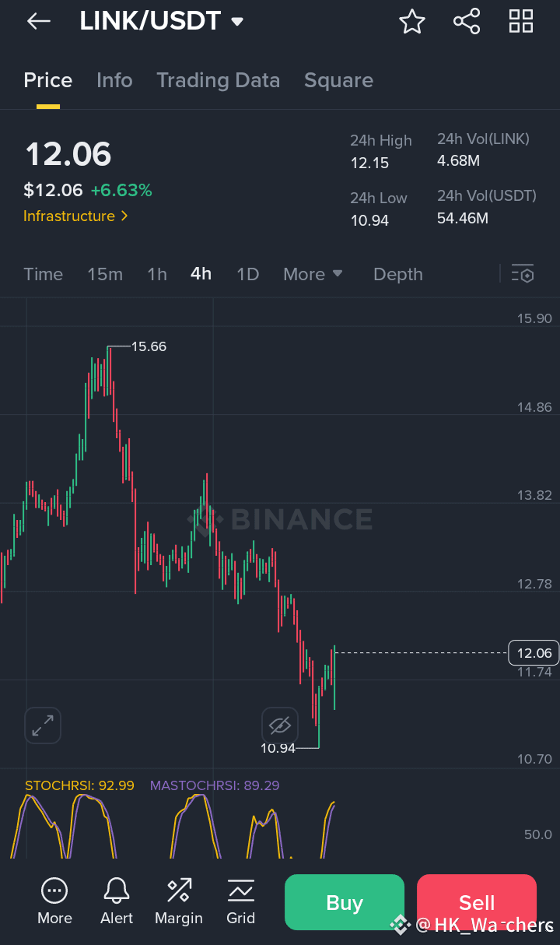Open indicator settings icon beside Depth

coord(523,274)
